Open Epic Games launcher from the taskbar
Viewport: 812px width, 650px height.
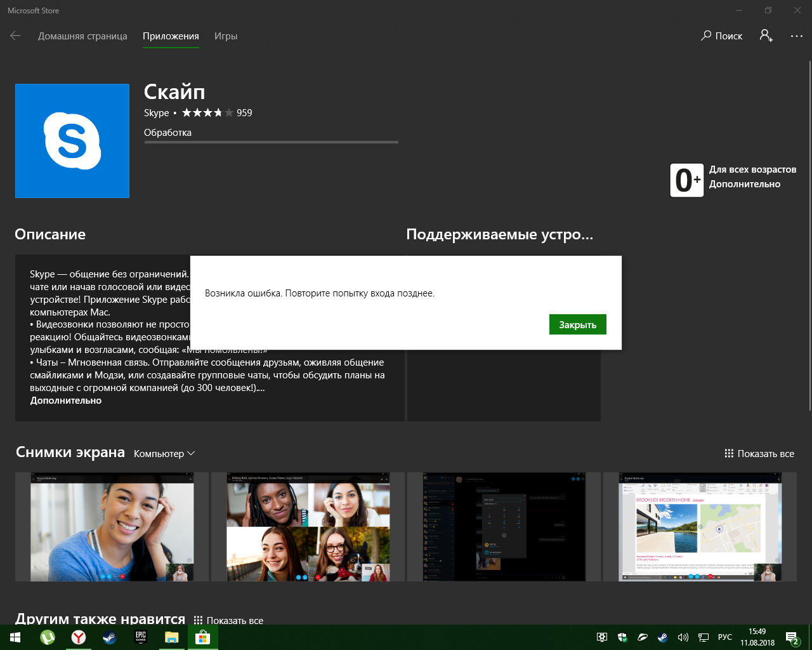click(x=141, y=637)
